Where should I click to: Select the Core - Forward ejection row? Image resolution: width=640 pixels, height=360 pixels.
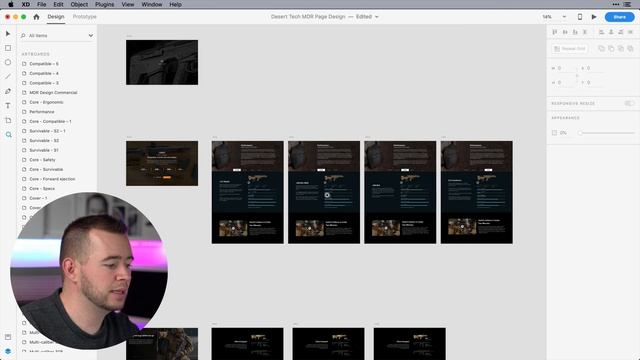57,179
